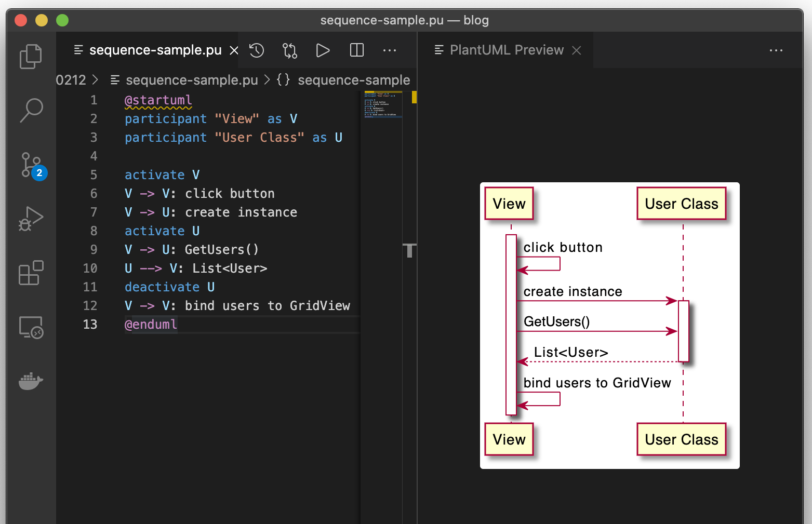Screen dimensions: 812x524
Task: Open the Docker extension view
Action: 31,381
